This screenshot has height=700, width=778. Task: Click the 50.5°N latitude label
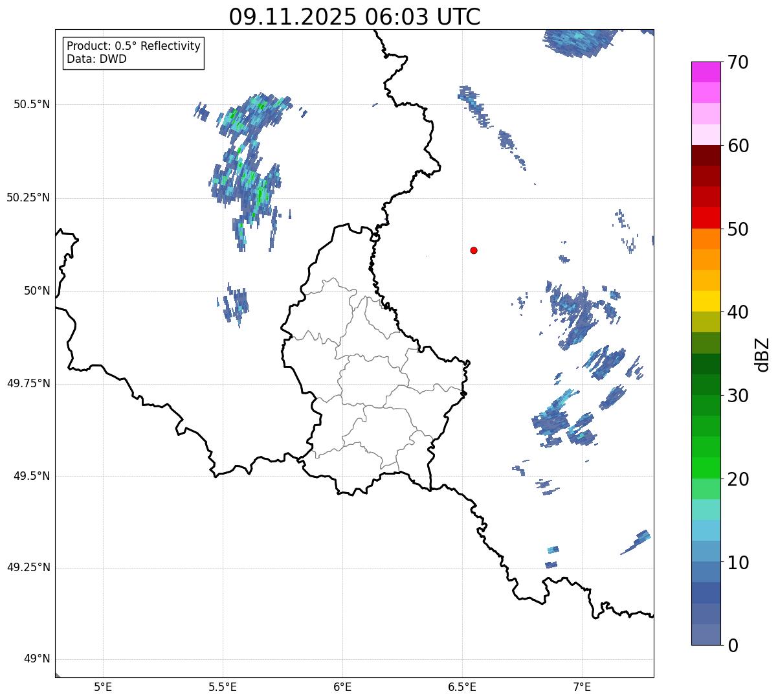(32, 104)
